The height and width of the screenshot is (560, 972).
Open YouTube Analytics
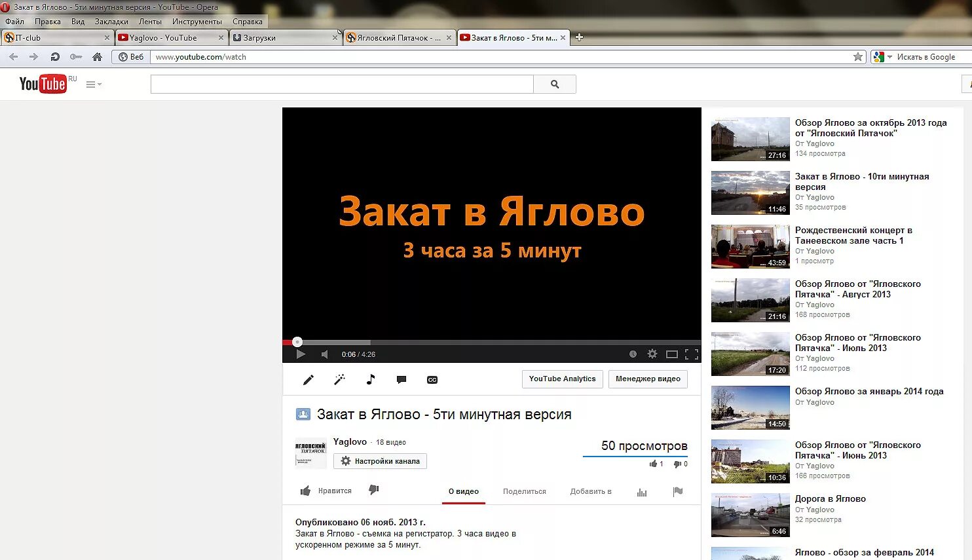[563, 379]
